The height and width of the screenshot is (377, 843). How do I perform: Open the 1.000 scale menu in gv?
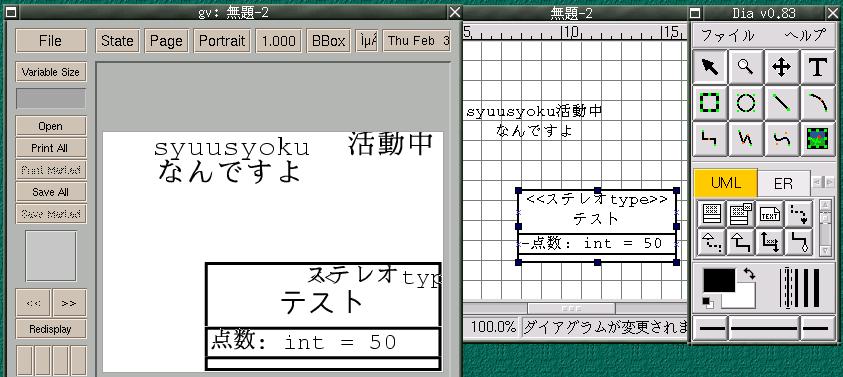click(278, 41)
